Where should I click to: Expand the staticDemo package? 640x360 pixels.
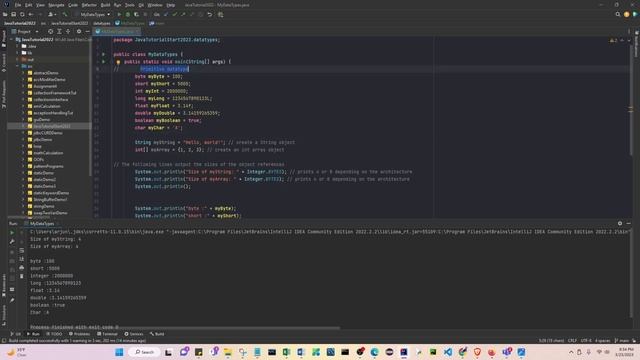tap(23, 173)
